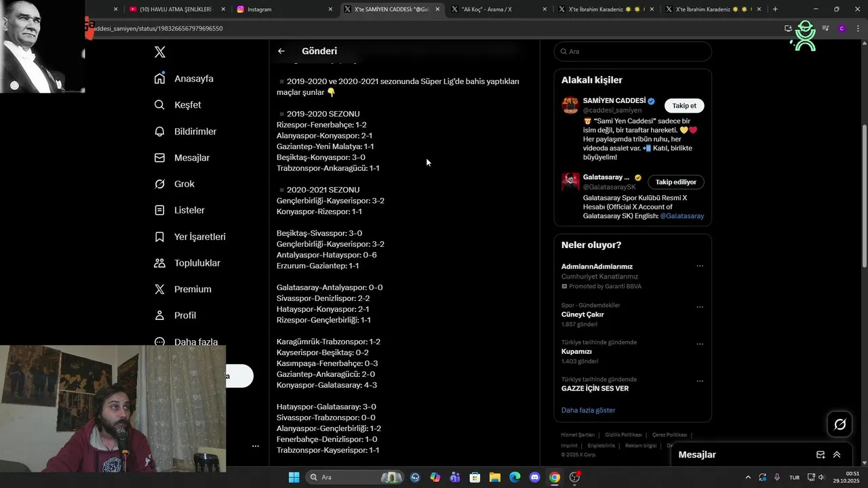The height and width of the screenshot is (488, 868).
Task: Open Microsoft Teams in taskbar
Action: coord(455,477)
